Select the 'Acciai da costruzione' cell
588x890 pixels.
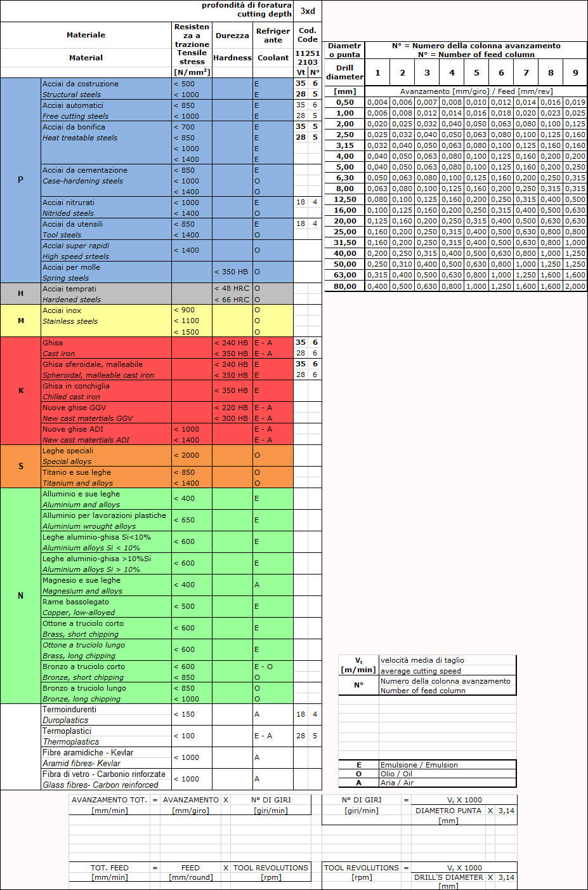[107, 84]
